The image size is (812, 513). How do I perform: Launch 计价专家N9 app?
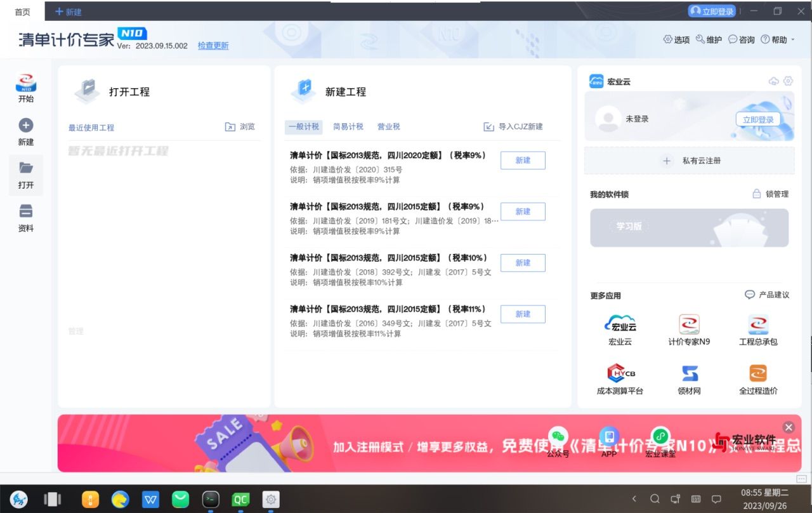click(x=689, y=330)
